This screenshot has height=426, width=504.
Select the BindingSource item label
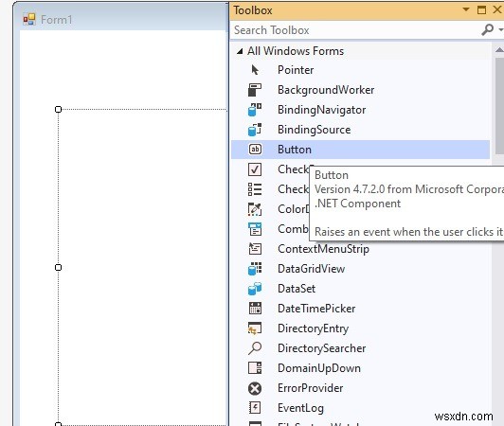coord(314,130)
